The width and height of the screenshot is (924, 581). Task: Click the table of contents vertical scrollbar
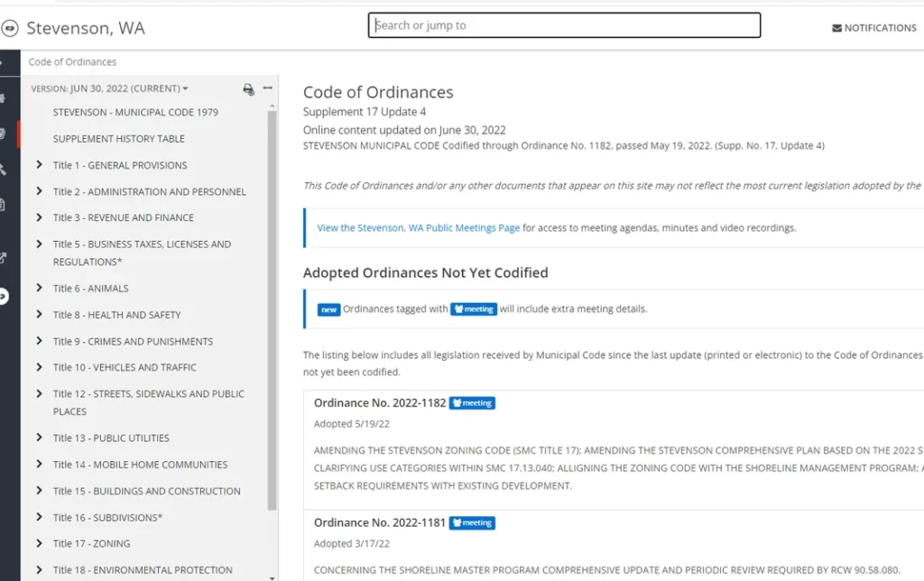point(273,307)
